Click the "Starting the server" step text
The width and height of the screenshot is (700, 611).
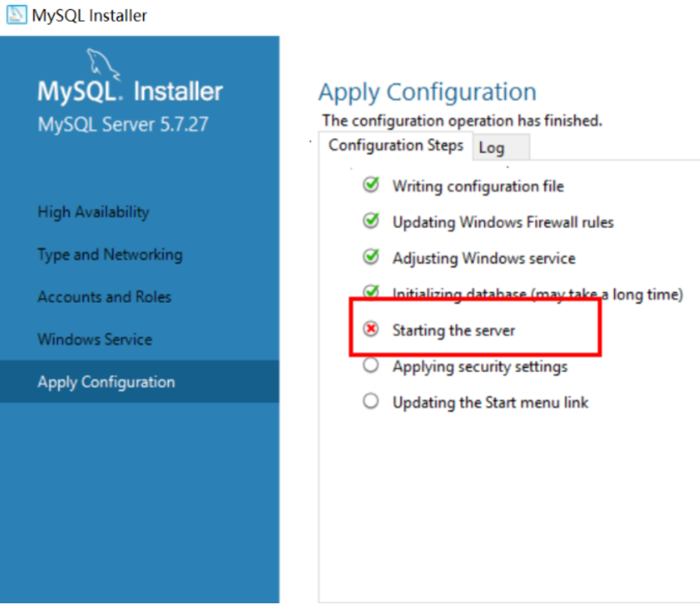tap(454, 330)
